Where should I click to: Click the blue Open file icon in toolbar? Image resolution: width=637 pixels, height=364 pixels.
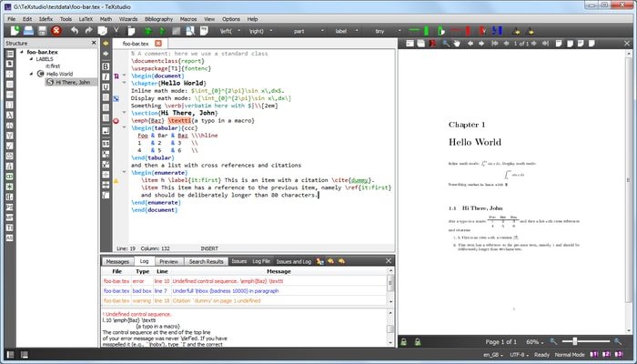(x=28, y=30)
